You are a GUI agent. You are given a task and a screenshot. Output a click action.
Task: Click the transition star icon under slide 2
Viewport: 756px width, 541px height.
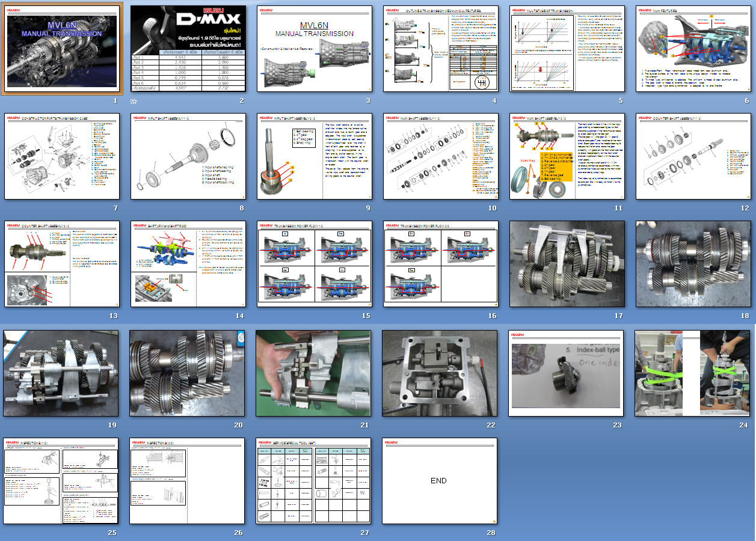[134, 102]
